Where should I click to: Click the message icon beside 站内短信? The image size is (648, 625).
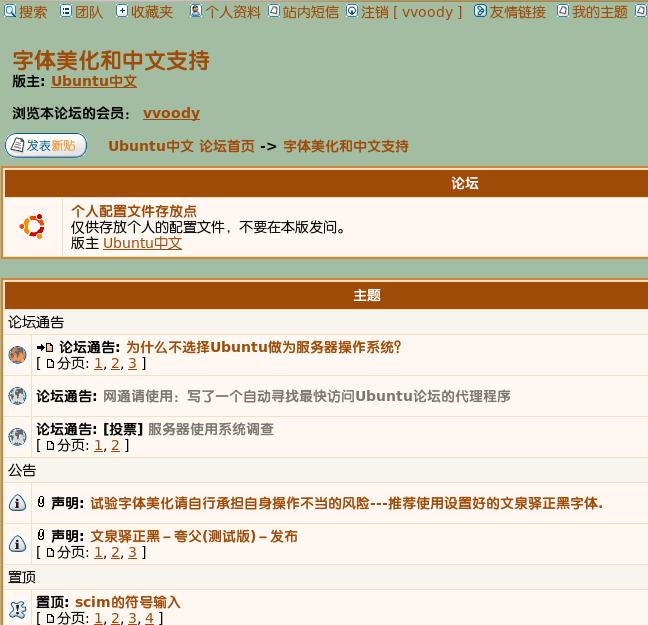click(274, 11)
